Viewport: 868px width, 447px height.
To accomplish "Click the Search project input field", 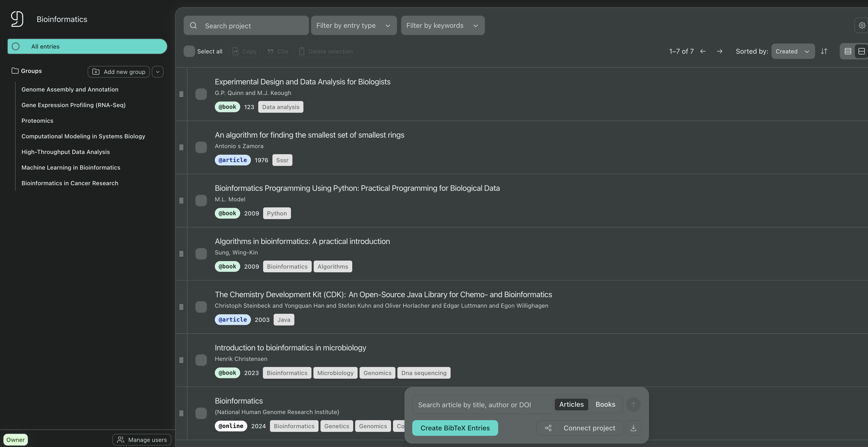I will coord(246,25).
